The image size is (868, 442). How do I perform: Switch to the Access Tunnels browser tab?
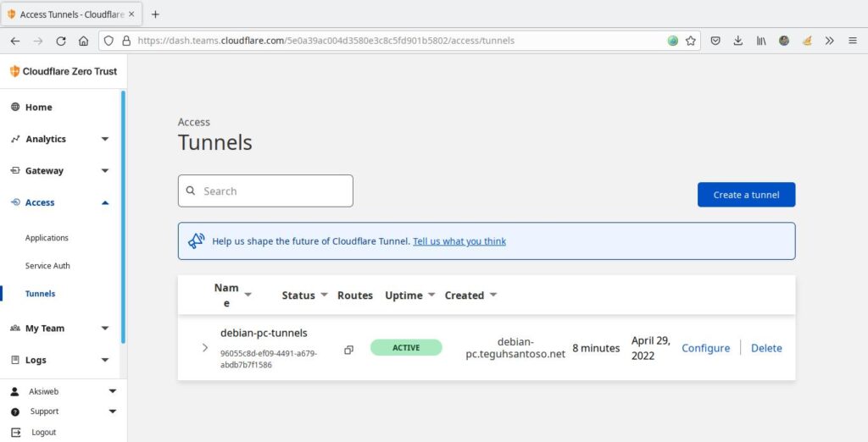[71, 14]
